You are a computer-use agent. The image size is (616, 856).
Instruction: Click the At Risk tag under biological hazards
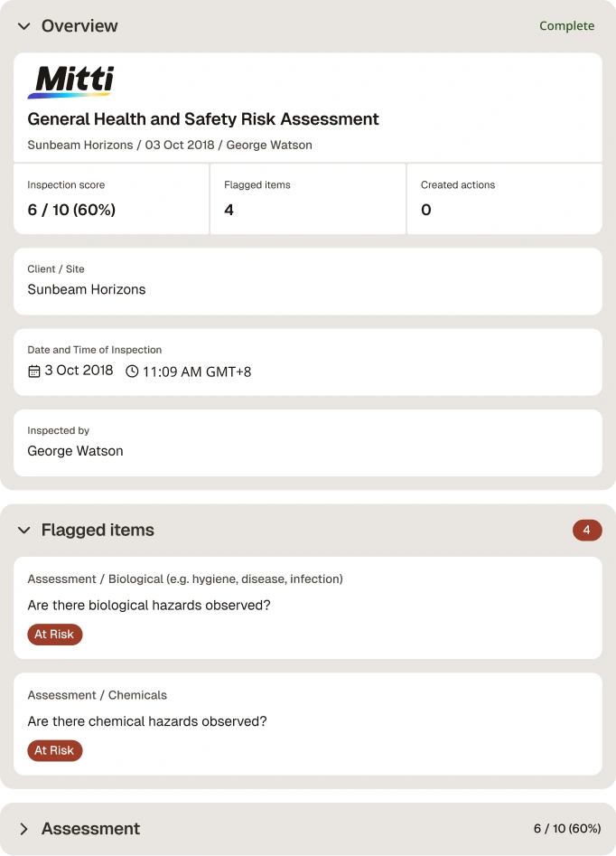54,635
